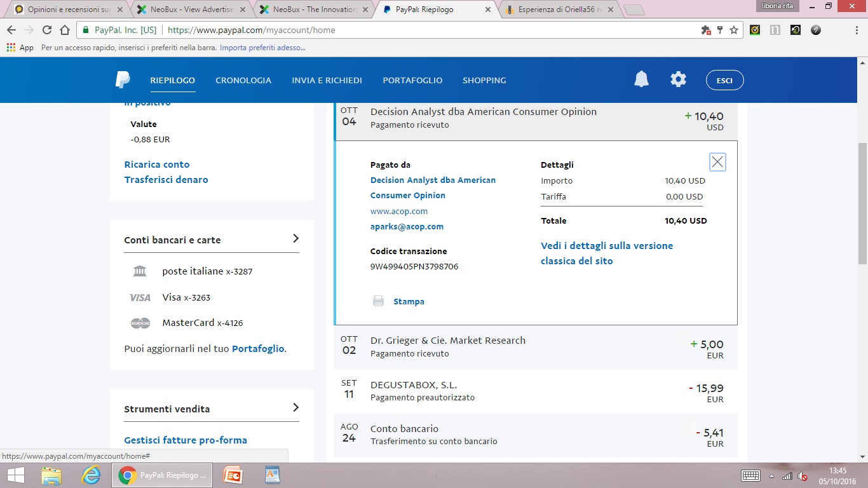The height and width of the screenshot is (488, 868).
Task: Open the CRONOLOGIA tab
Action: pos(243,80)
